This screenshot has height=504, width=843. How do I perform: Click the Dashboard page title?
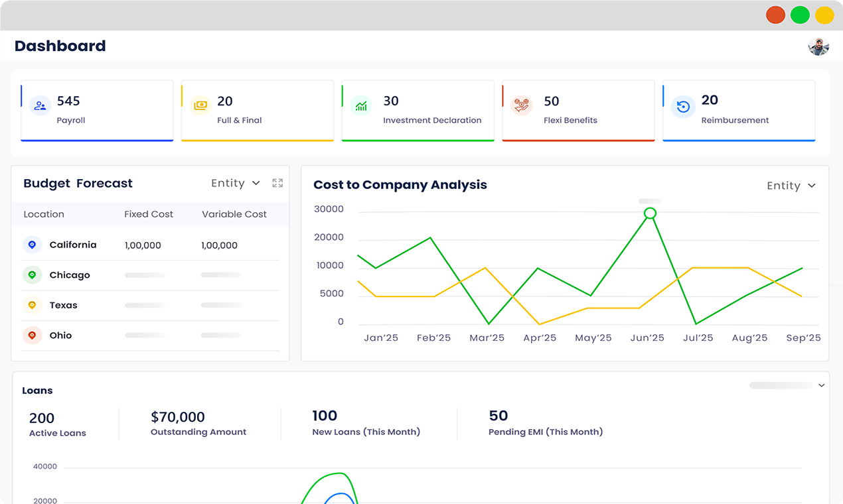click(60, 46)
